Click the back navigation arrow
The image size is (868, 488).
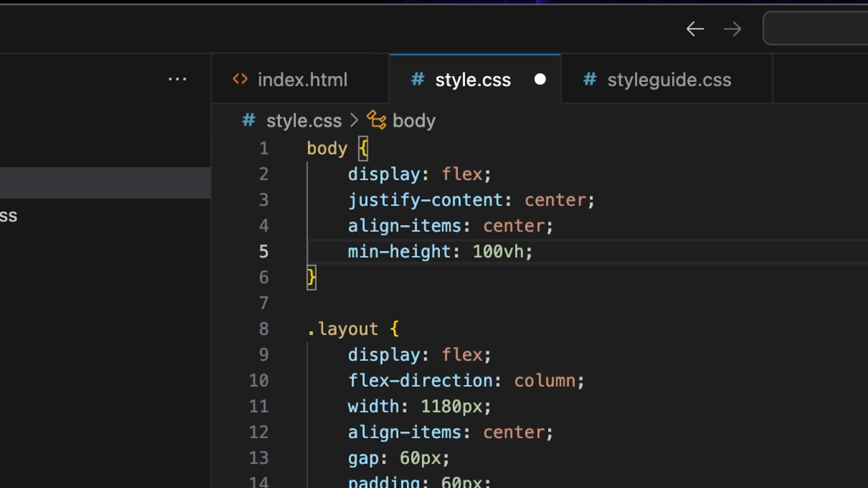click(x=695, y=29)
